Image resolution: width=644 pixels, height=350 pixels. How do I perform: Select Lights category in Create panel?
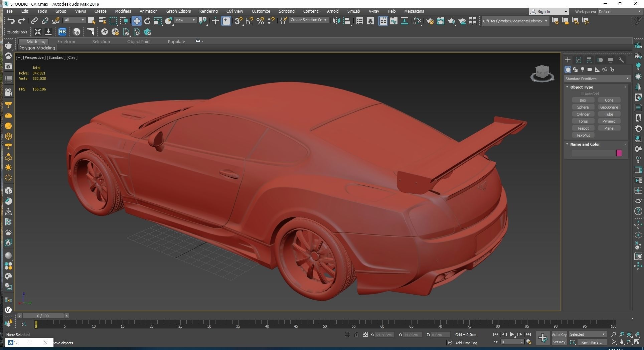[583, 69]
